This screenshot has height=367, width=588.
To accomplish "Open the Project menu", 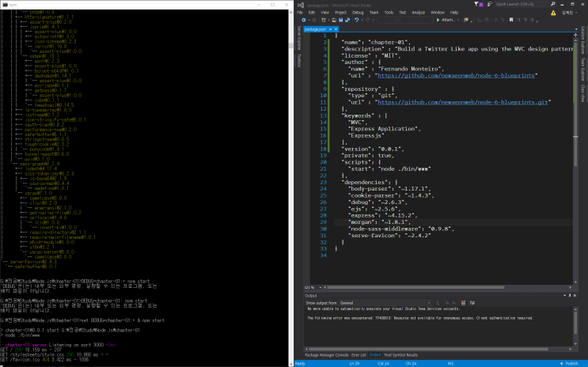I will (340, 13).
